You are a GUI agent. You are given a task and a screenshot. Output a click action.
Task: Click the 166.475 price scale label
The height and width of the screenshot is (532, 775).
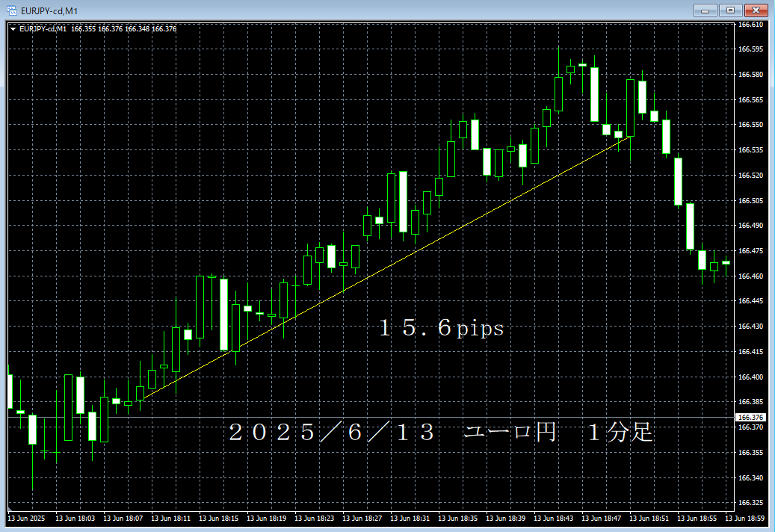click(750, 251)
